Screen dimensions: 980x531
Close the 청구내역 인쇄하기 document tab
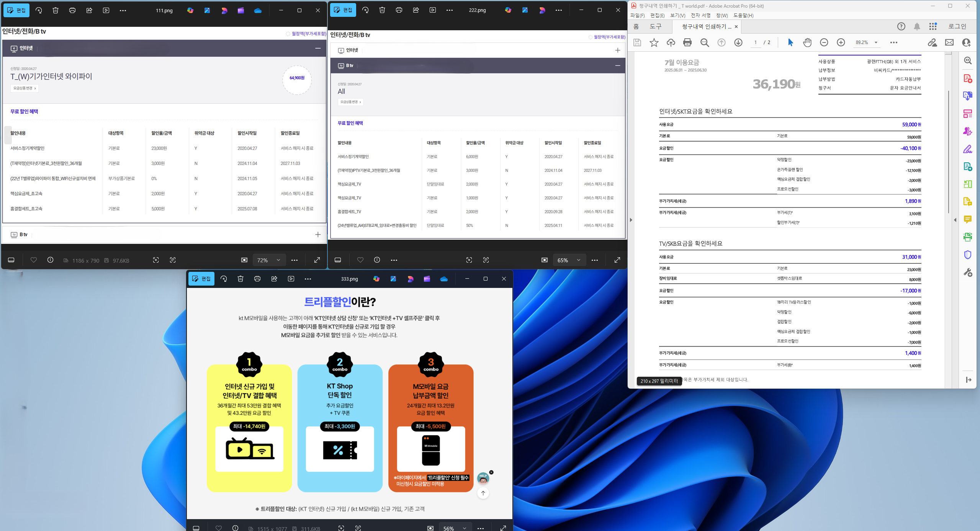pos(736,27)
